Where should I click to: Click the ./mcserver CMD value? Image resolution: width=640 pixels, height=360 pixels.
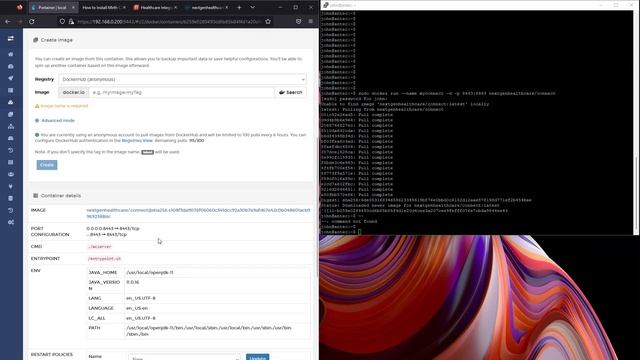click(100, 247)
